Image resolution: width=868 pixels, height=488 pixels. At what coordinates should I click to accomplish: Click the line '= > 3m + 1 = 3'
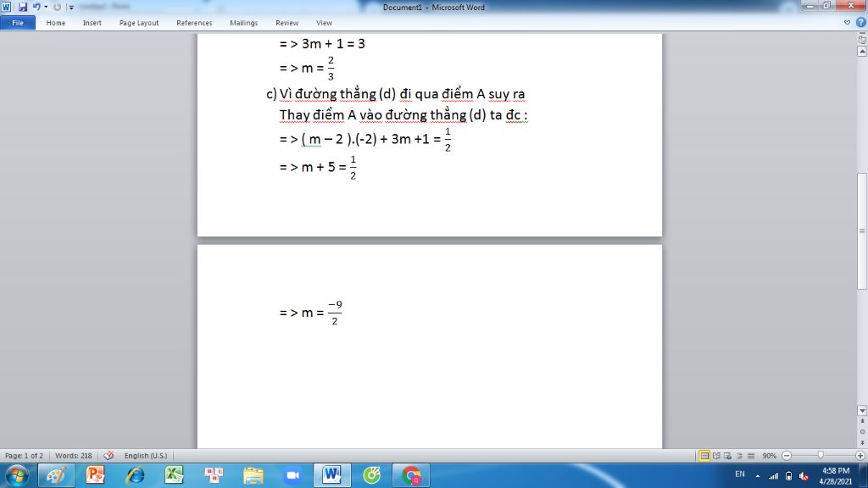[x=322, y=44]
